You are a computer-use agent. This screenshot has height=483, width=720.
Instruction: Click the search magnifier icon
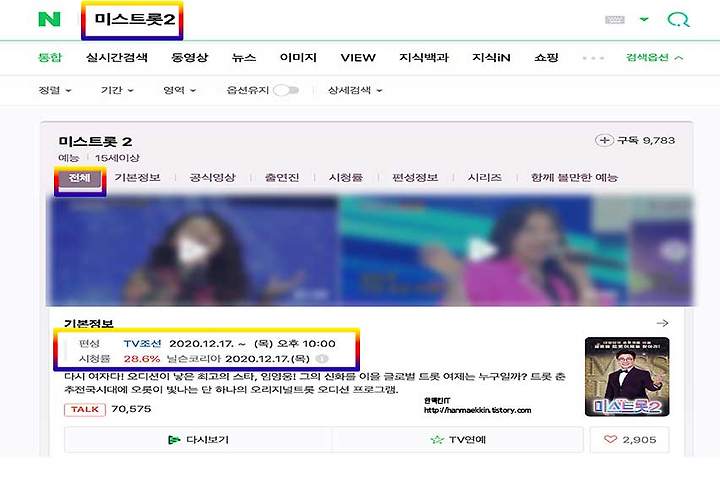tap(678, 20)
